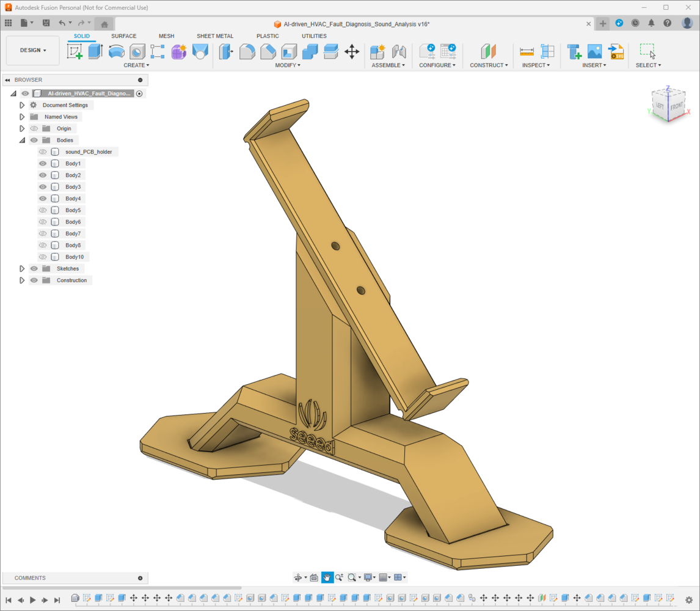Open the SURFACE tab

[x=123, y=36]
